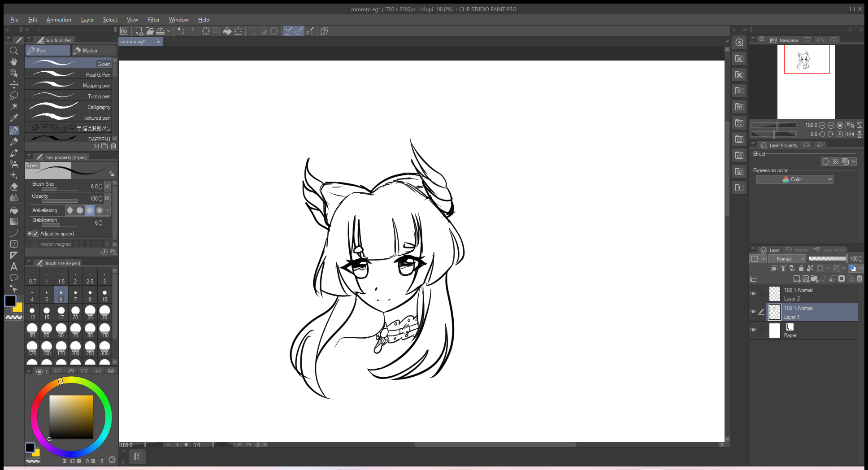Select the Eraser tool
Viewport: 868px width, 470px height.
[x=14, y=187]
